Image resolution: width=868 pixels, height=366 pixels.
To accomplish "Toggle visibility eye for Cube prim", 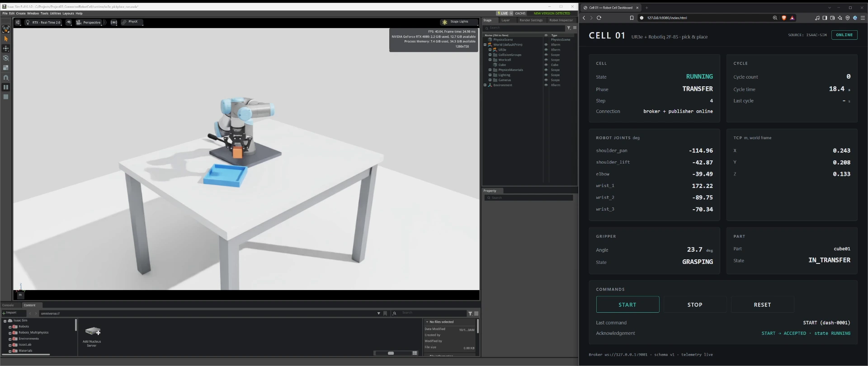I will [x=546, y=65].
